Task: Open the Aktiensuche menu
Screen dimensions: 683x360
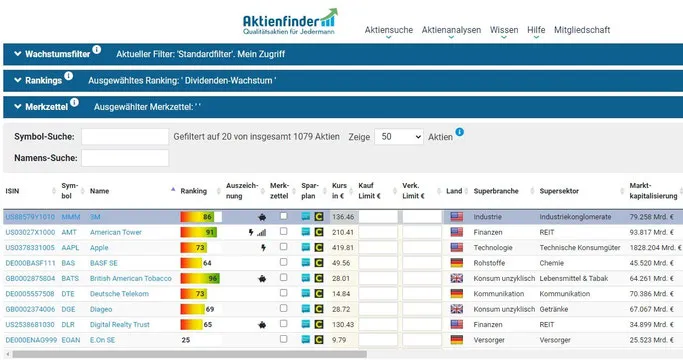Action: (x=389, y=30)
